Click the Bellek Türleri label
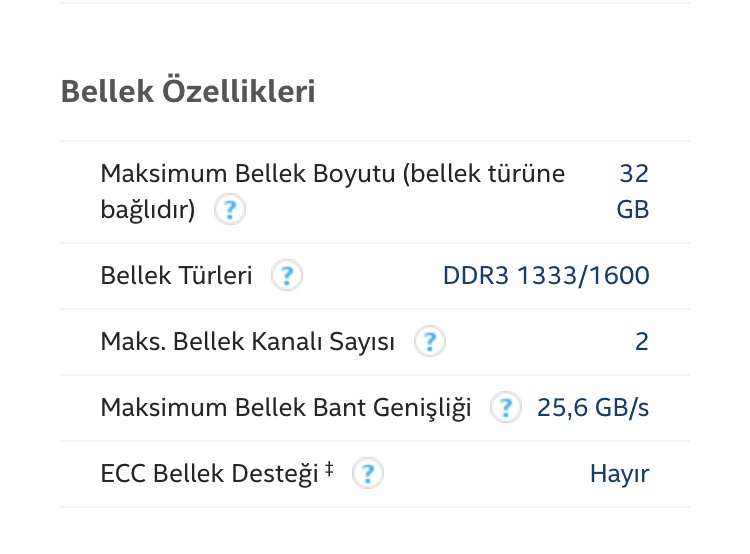The width and height of the screenshot is (750, 554). coord(176,276)
